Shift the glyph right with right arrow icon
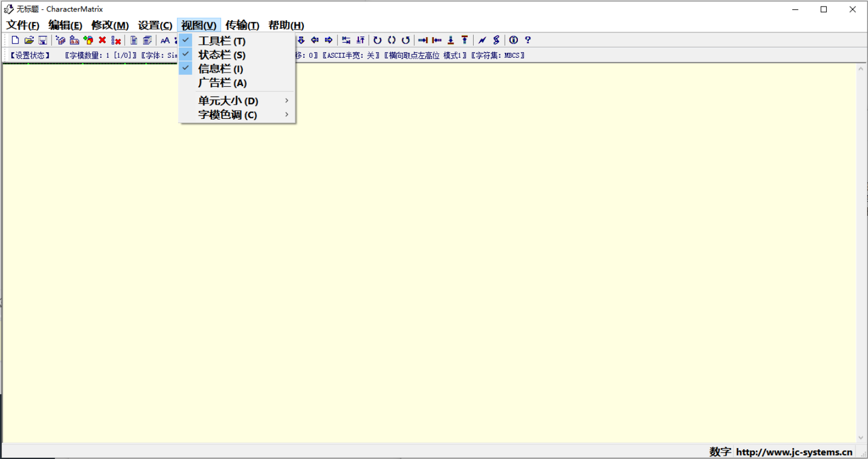Viewport: 868px width, 459px height. click(328, 40)
